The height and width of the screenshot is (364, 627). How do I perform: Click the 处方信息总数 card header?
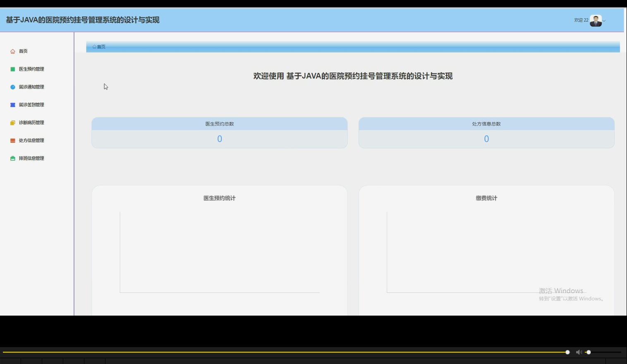[486, 124]
